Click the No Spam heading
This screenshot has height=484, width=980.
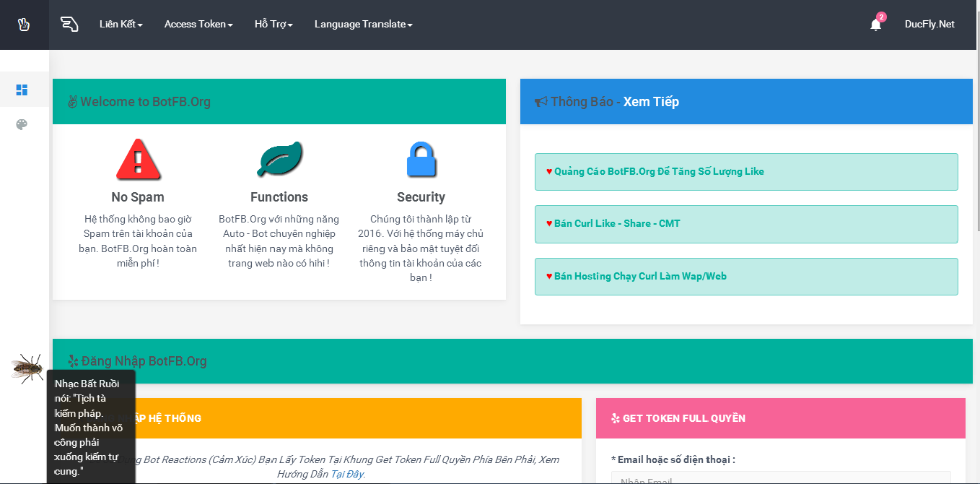(x=138, y=197)
